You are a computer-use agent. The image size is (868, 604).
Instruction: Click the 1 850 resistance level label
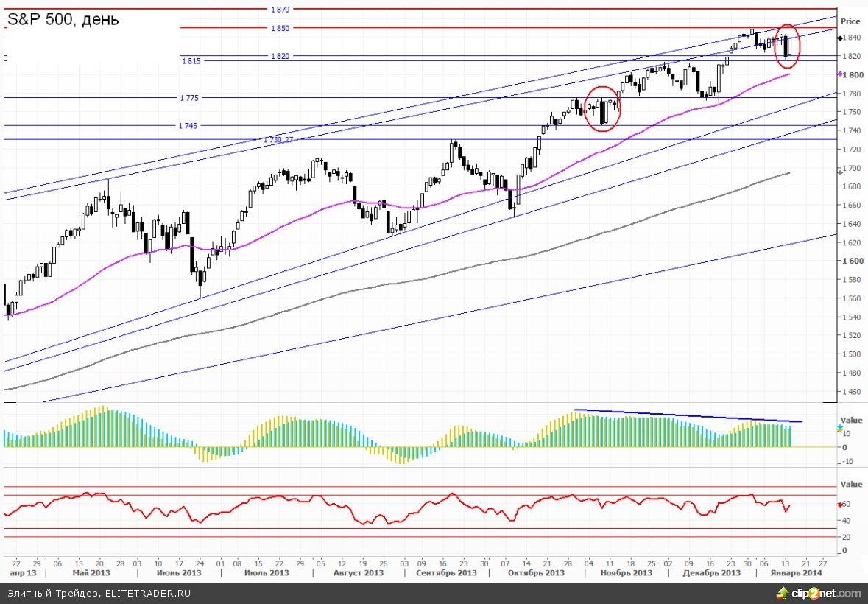[x=280, y=28]
